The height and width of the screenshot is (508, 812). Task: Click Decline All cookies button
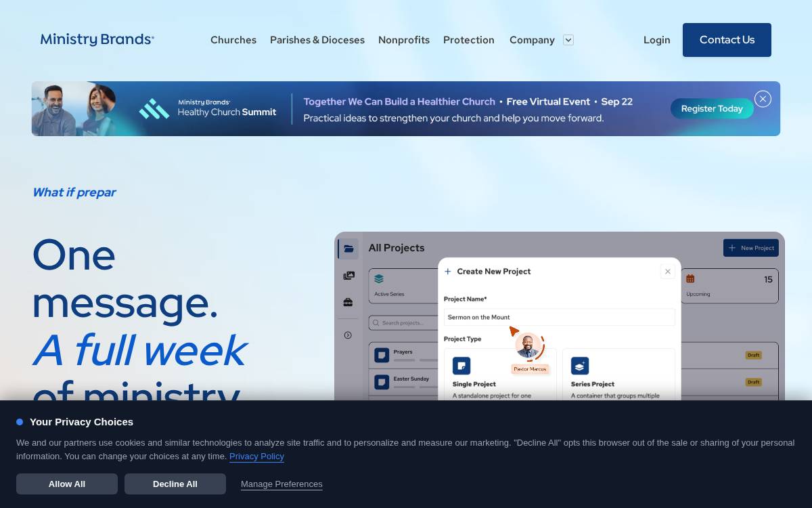tap(175, 484)
